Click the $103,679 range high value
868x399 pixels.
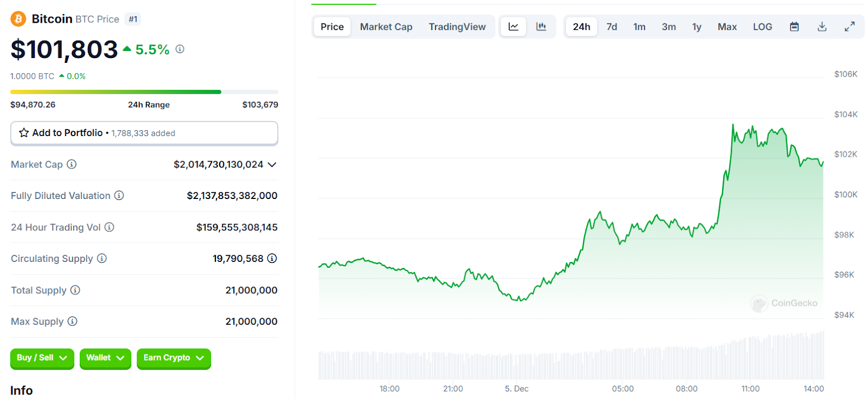pyautogui.click(x=260, y=105)
